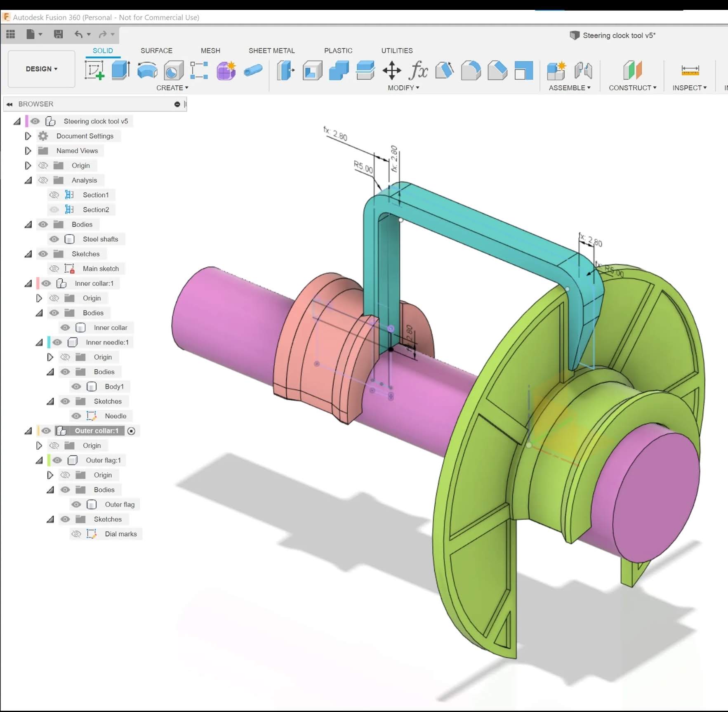The height and width of the screenshot is (712, 728).
Task: Switch to the UTILITIES tab
Action: coord(397,51)
